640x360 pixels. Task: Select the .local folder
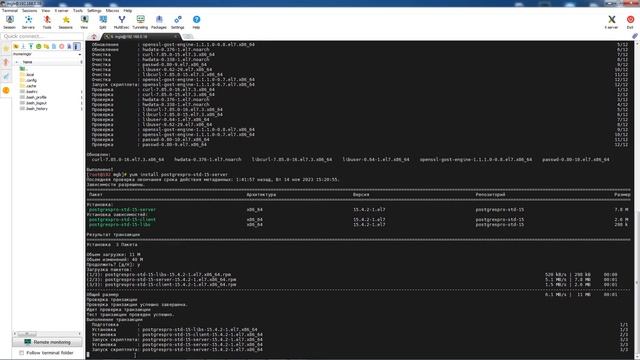[x=27, y=75]
